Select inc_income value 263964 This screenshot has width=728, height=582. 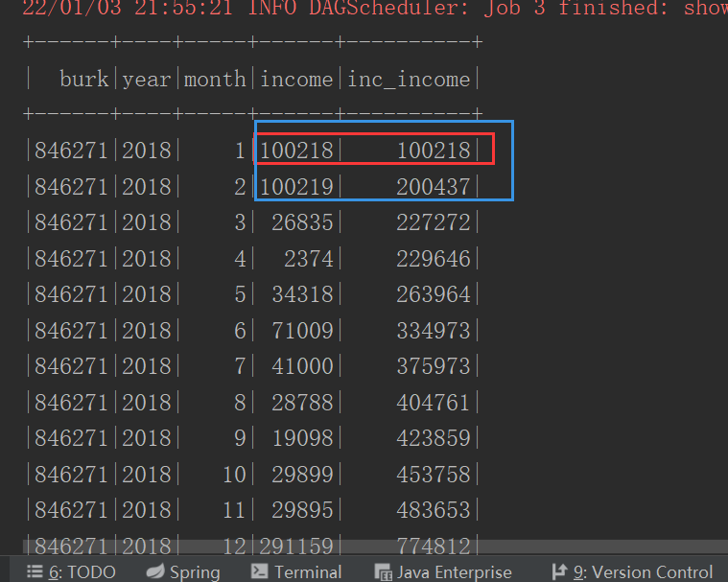coord(434,294)
